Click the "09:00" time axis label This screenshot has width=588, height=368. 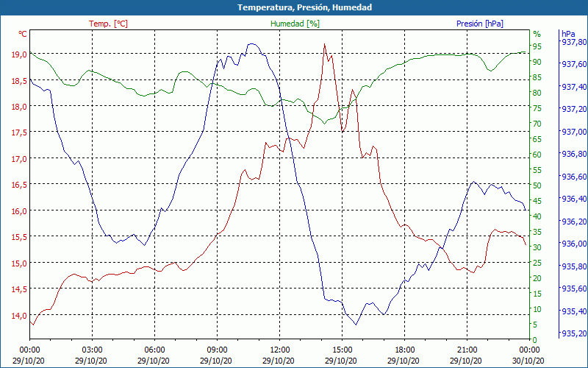tap(217, 350)
